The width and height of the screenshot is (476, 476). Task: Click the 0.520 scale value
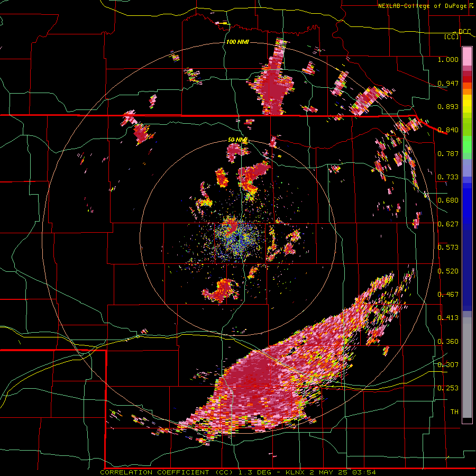pyautogui.click(x=448, y=271)
